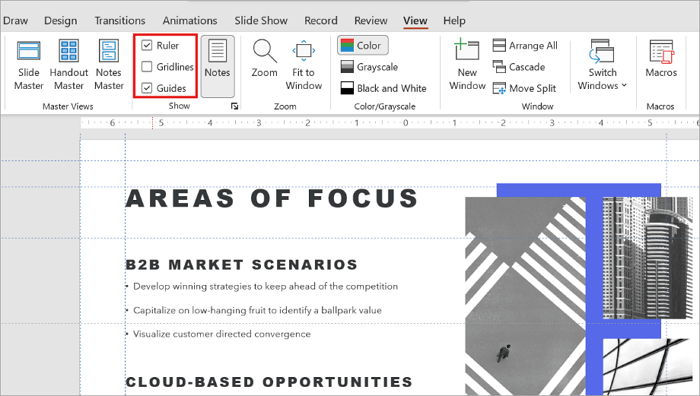700x396 pixels.
Task: Open the Help tab
Action: (x=454, y=21)
